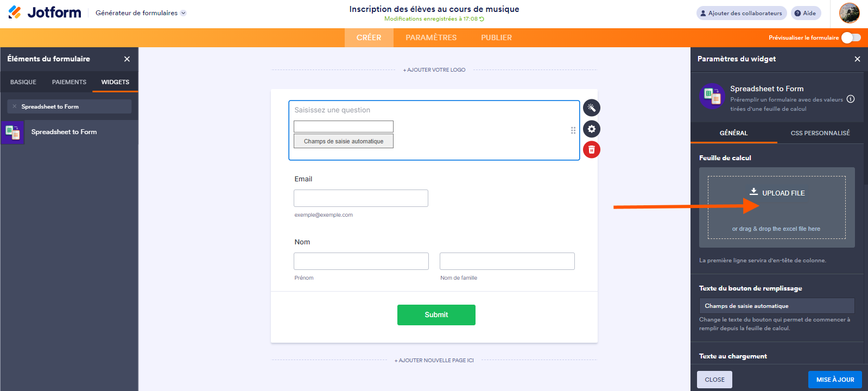
Task: Click the green Submit button
Action: 436,315
